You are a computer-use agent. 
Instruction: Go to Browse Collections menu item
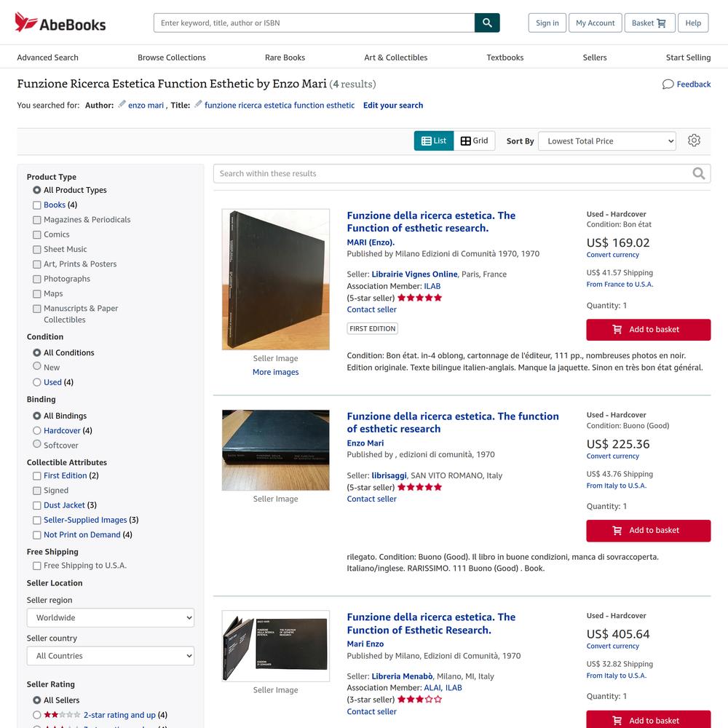pyautogui.click(x=171, y=58)
